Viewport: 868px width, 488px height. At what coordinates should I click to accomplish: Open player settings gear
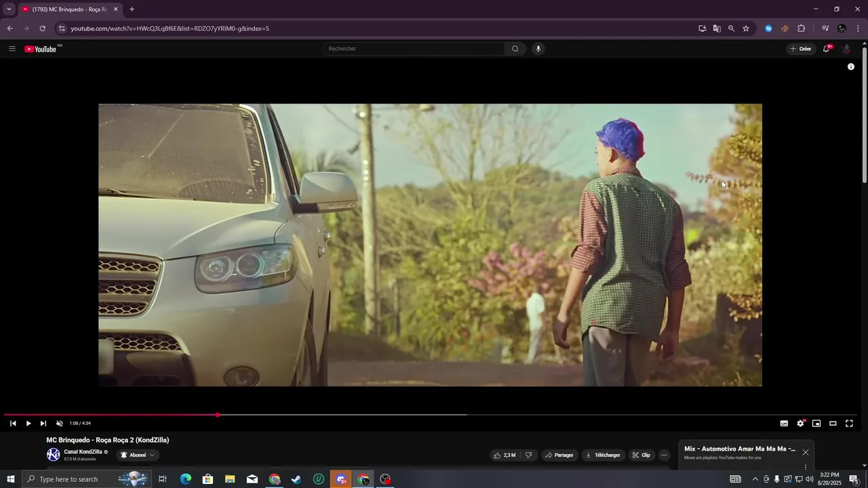(800, 424)
